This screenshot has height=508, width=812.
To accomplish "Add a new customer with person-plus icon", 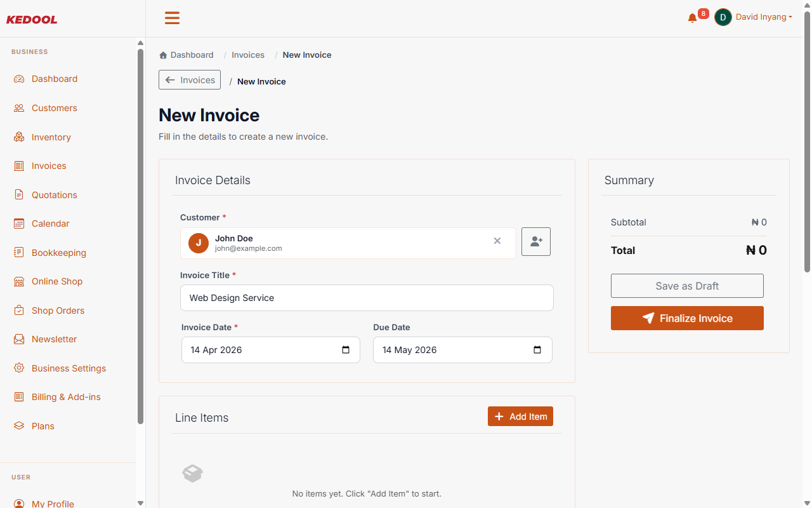I will [x=536, y=242].
